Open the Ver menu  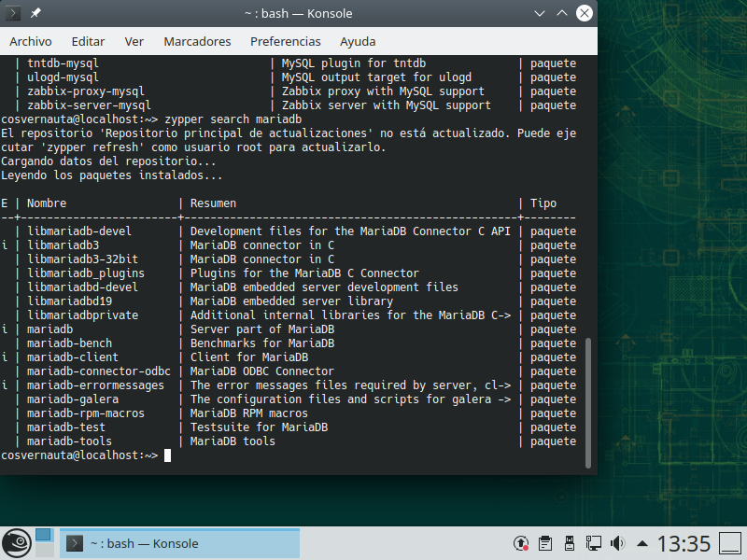(134, 41)
